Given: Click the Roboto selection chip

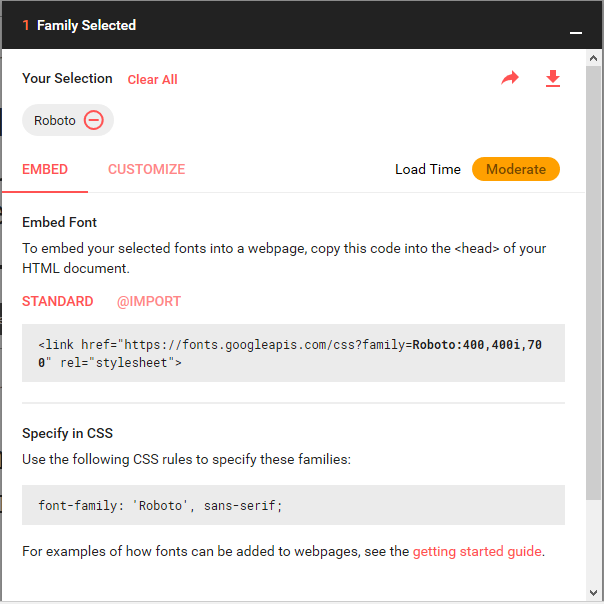Looking at the screenshot, I should pyautogui.click(x=68, y=120).
